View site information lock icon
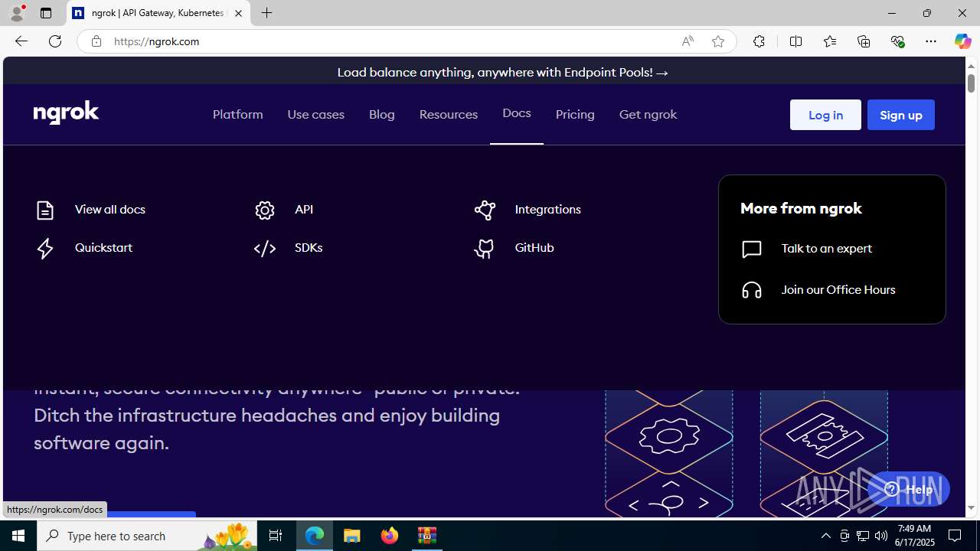Screen dimensions: 980x551 tap(96, 41)
